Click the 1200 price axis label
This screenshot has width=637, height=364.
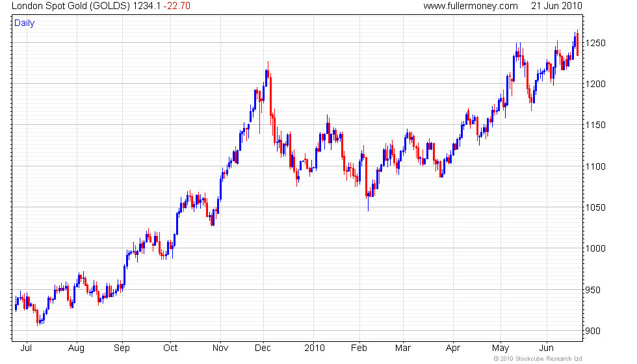tap(595, 84)
